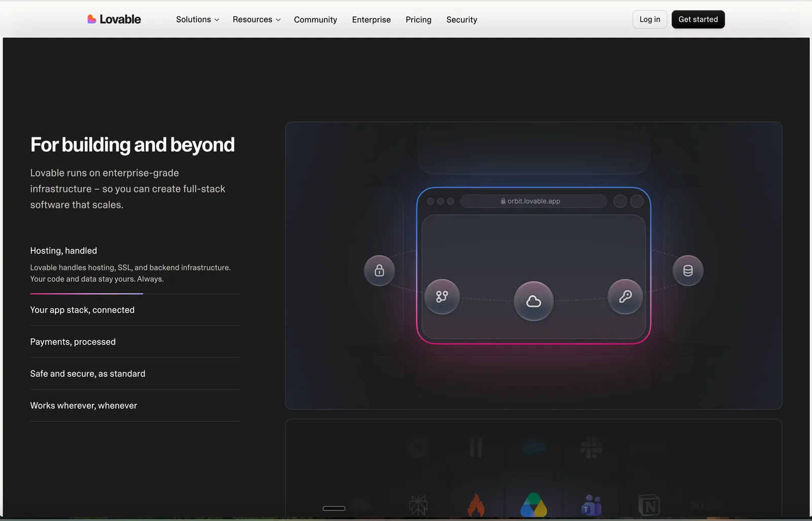Open the Enterprise page

[371, 19]
